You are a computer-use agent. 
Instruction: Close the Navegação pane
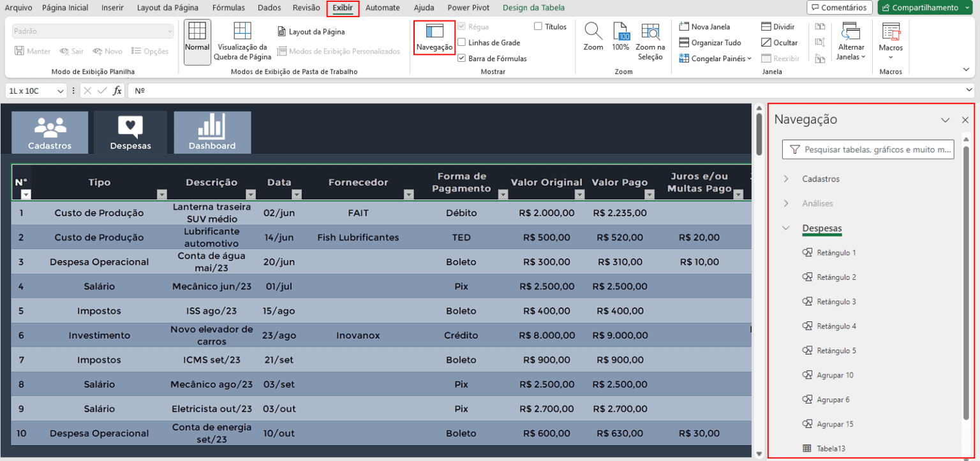[965, 120]
